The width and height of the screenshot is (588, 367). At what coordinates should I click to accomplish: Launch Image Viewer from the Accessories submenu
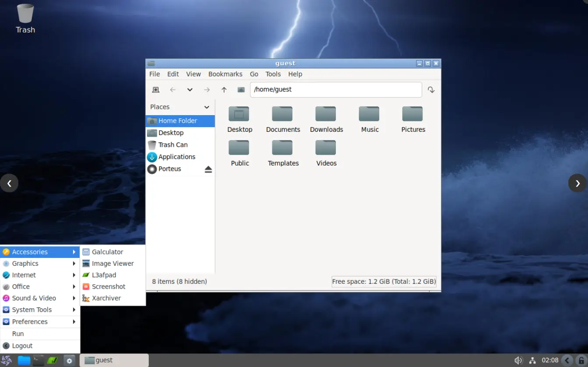113,264
